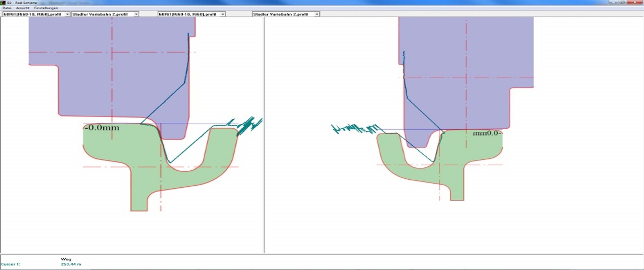Image resolution: width=644 pixels, height=270 pixels.
Task: Open the Einstellungen menu
Action: (x=46, y=8)
